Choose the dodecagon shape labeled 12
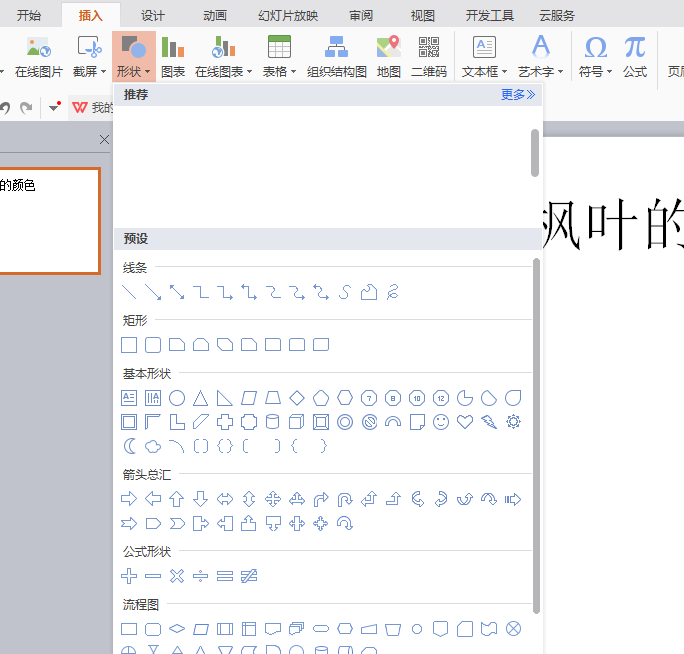Viewport: 684px width, 654px height. click(x=441, y=398)
